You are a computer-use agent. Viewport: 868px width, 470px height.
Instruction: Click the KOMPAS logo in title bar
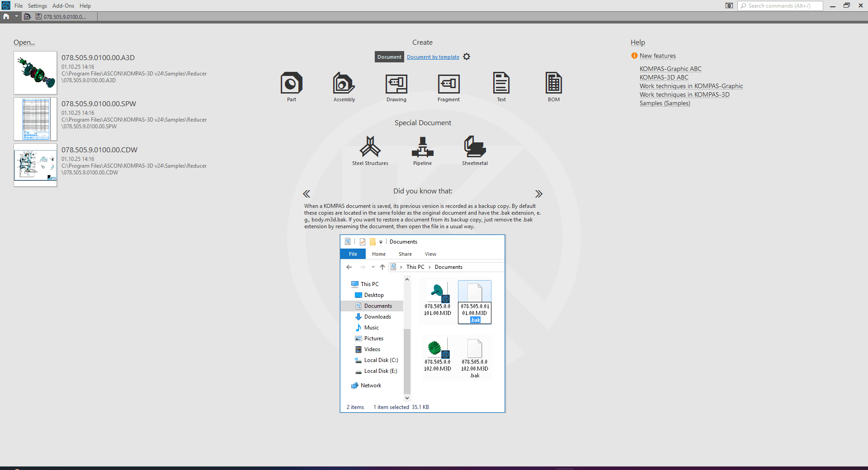coord(6,5)
